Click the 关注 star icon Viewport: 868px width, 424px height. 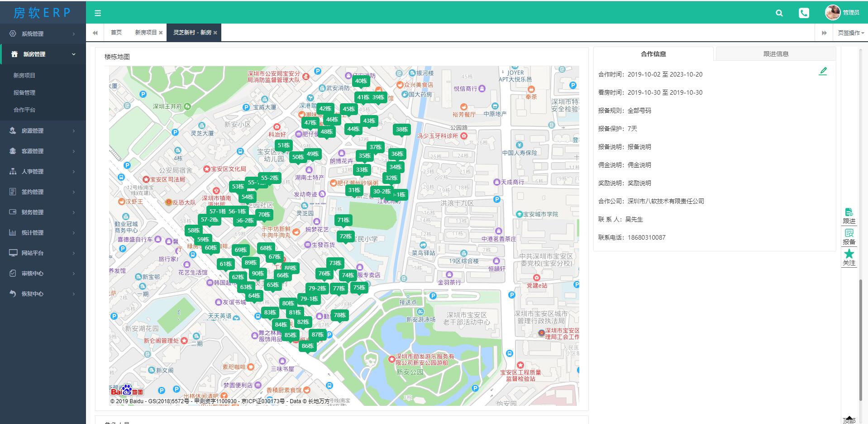point(849,254)
